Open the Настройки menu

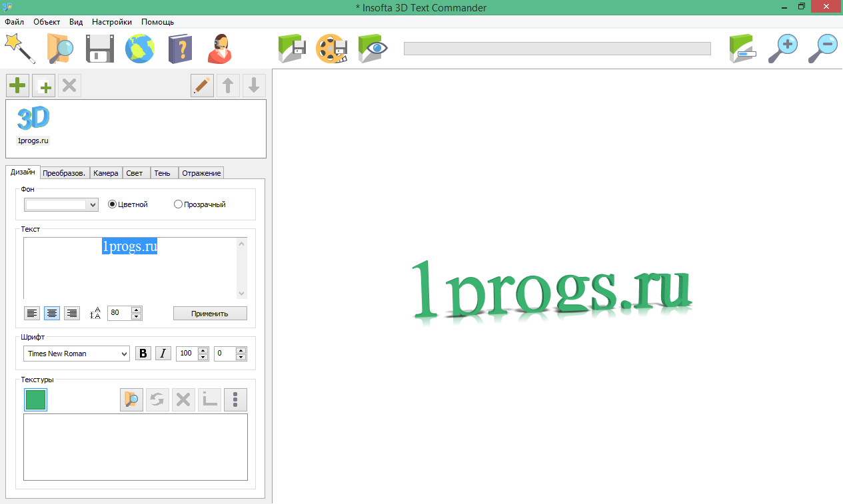click(x=112, y=22)
